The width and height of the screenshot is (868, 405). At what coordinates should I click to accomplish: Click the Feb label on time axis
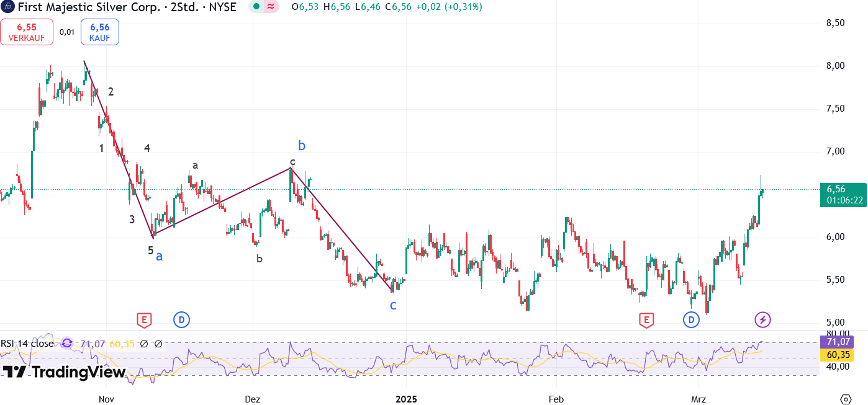point(556,399)
